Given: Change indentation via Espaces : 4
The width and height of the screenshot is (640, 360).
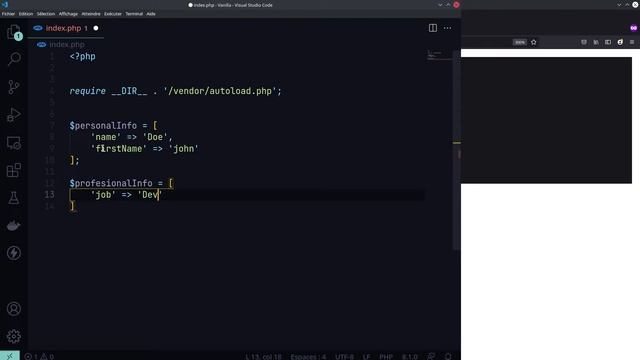Looking at the screenshot, I should click(308, 356).
